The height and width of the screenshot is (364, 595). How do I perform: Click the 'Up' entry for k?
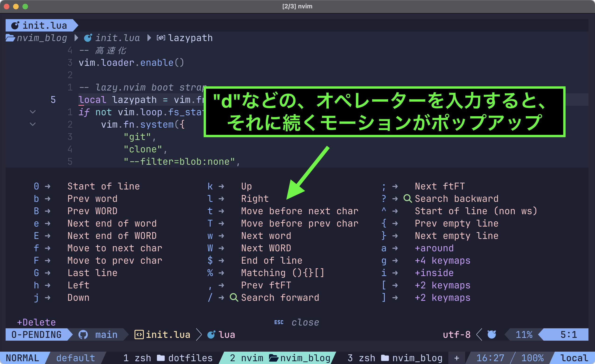click(247, 186)
